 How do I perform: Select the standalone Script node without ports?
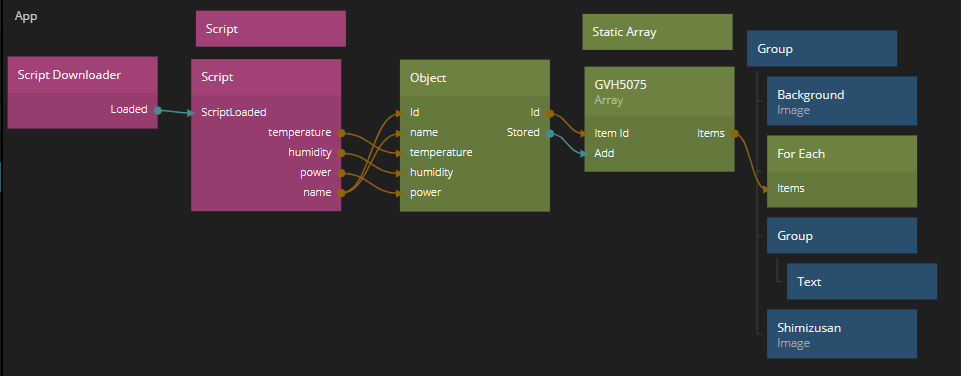coord(270,29)
